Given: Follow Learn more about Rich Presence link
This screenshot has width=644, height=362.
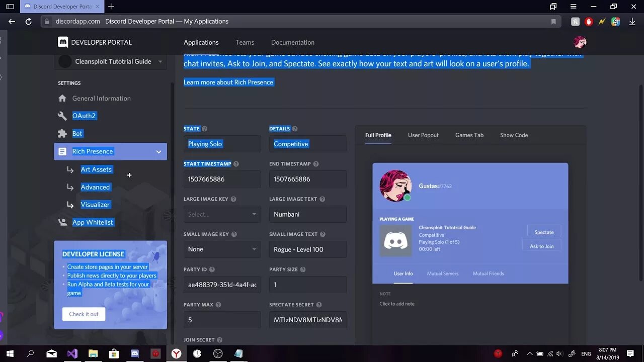Looking at the screenshot, I should coord(228,82).
